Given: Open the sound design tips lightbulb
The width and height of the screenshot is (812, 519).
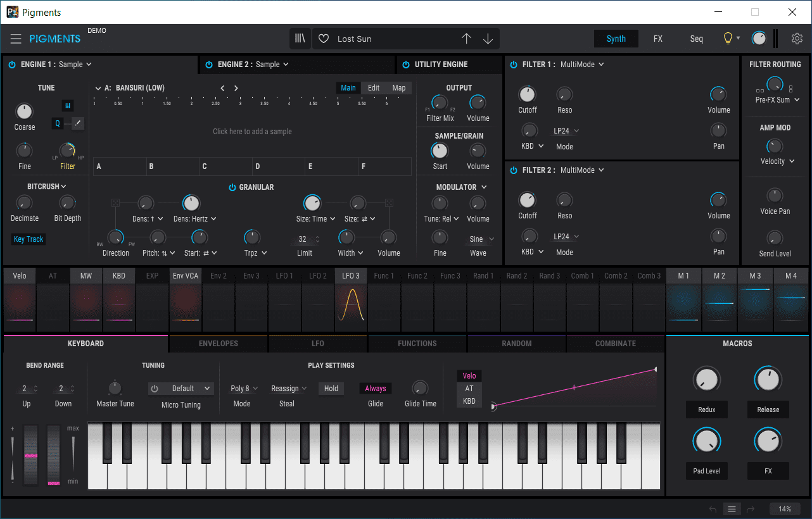Looking at the screenshot, I should point(728,39).
